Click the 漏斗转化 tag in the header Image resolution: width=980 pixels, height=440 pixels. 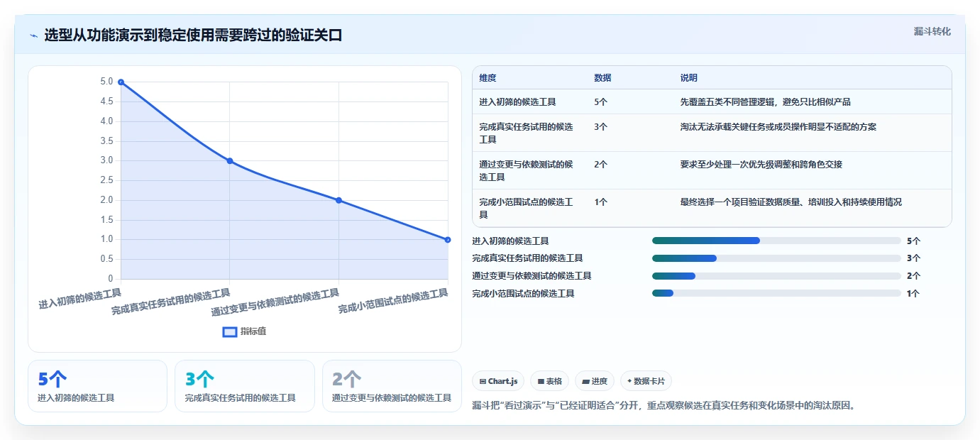tap(932, 32)
